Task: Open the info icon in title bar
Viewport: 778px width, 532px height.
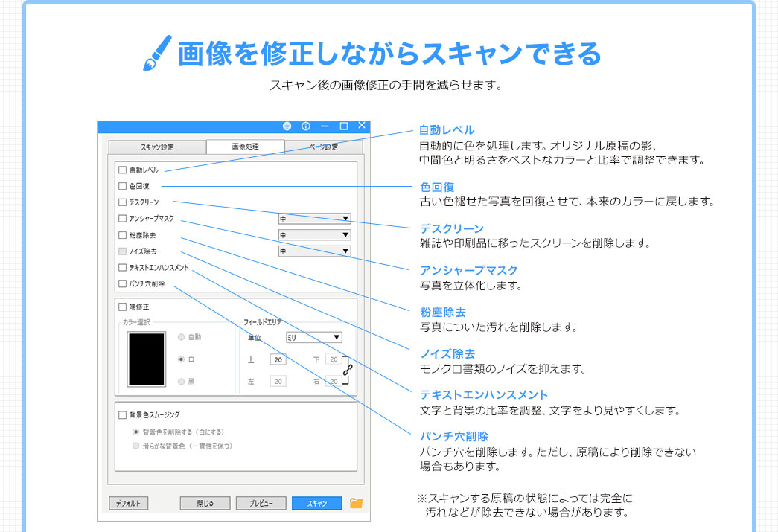Action: tap(306, 126)
